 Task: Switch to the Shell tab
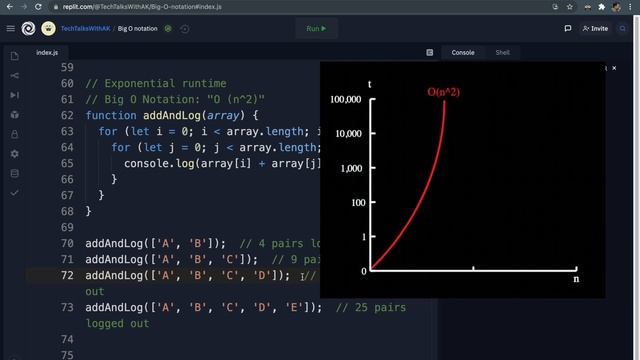pyautogui.click(x=502, y=52)
